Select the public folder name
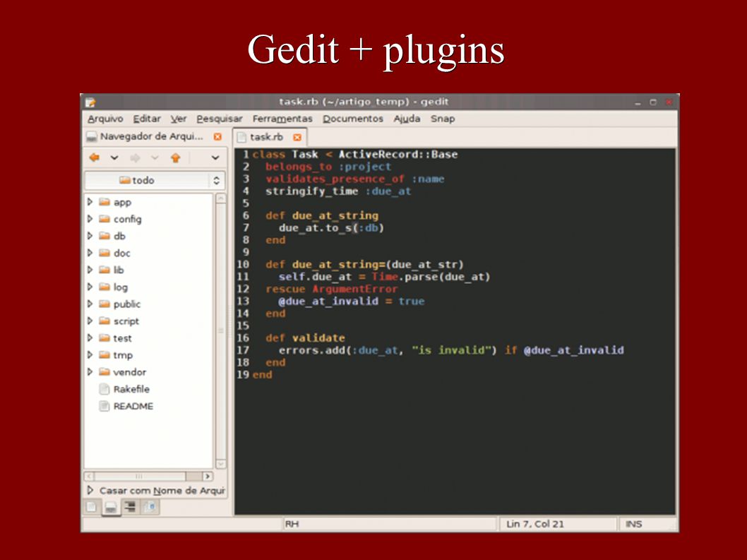This screenshot has height=560, width=747. [126, 304]
